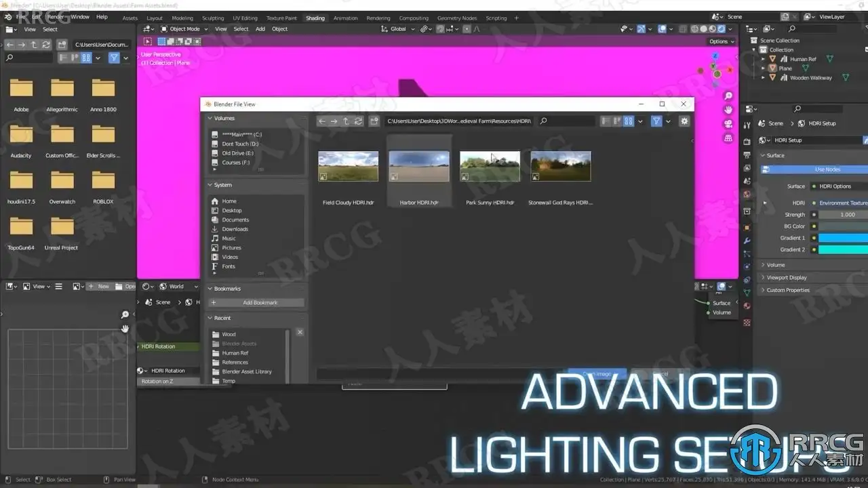The width and height of the screenshot is (868, 488).
Task: Toggle viewport gizmos
Action: coord(642,29)
